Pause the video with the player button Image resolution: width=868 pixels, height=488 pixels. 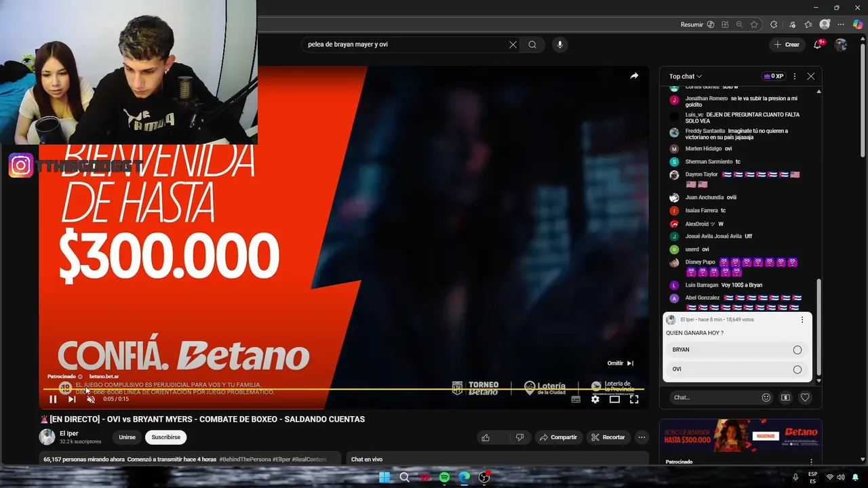click(53, 399)
